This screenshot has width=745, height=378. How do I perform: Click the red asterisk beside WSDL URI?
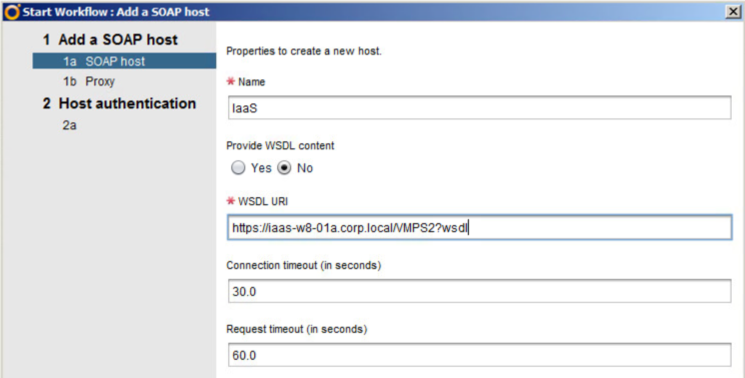(231, 201)
